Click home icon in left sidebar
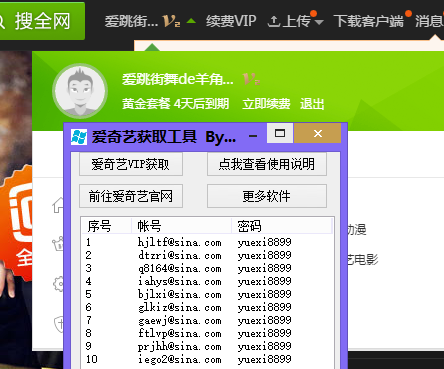Image resolution: width=444 pixels, height=369 pixels. pyautogui.click(x=58, y=205)
